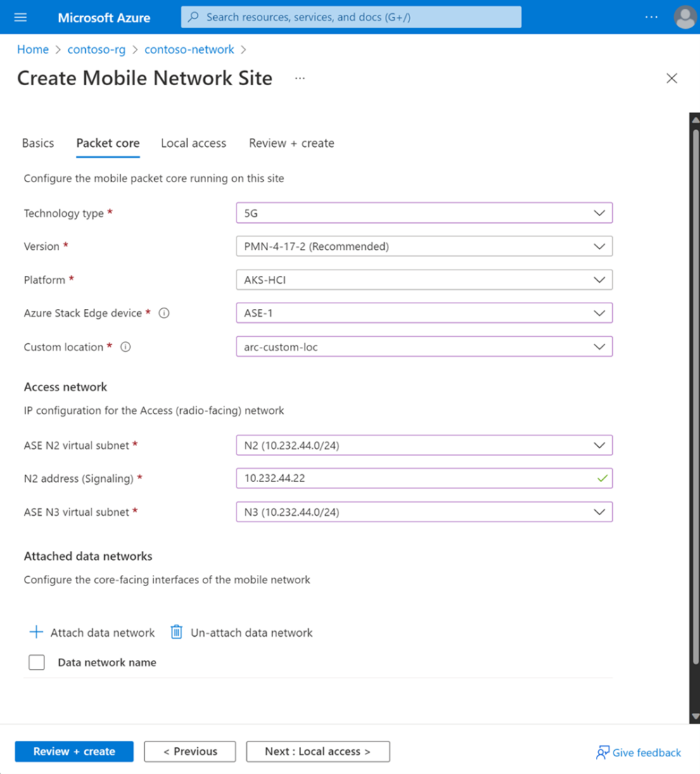Click the trash icon for Un-attach data network
This screenshot has height=774, width=700.
[x=177, y=633]
